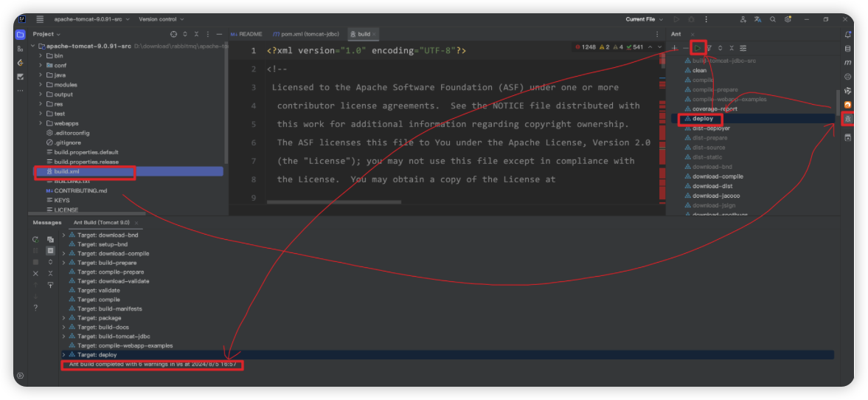Expand the bin folder
The width and height of the screenshot is (868, 400).
(41, 56)
